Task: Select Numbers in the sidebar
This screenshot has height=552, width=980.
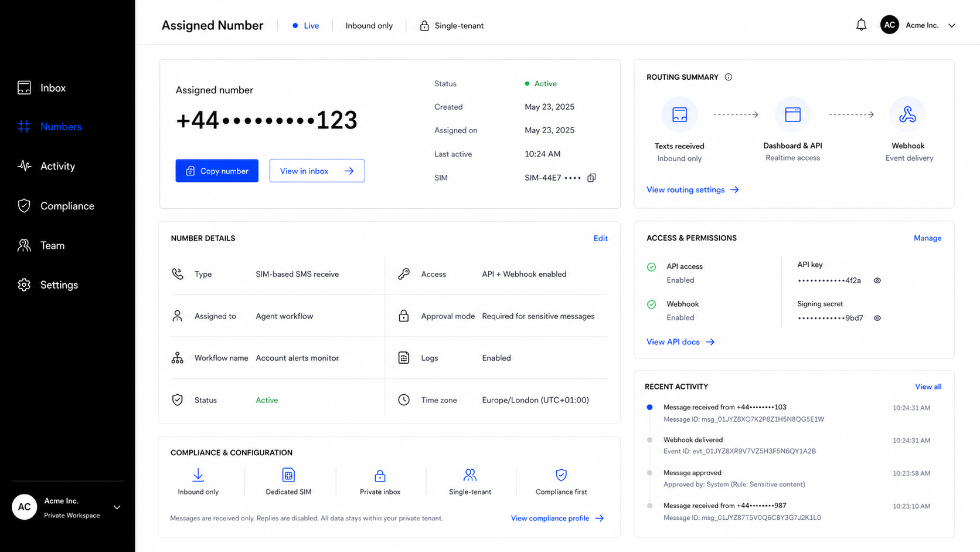Action: coord(49,127)
